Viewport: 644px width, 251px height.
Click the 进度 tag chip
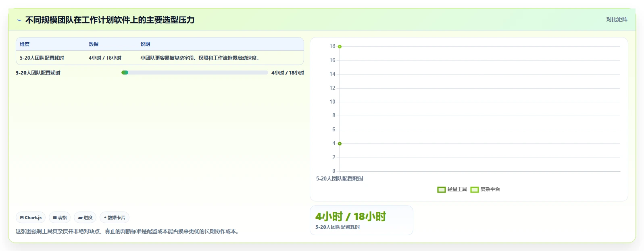(x=85, y=218)
